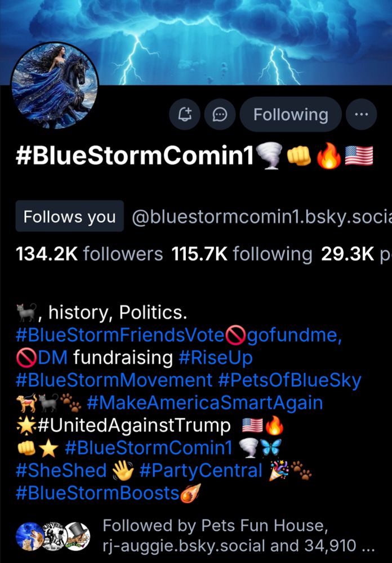Open the 115.7K following list
Image resolution: width=392 pixels, height=563 pixels.
(242, 254)
